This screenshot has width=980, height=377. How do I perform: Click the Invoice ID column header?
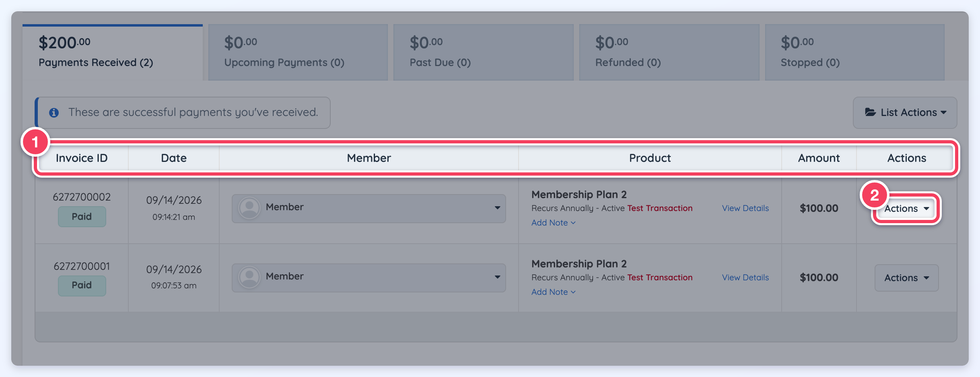[x=82, y=158]
